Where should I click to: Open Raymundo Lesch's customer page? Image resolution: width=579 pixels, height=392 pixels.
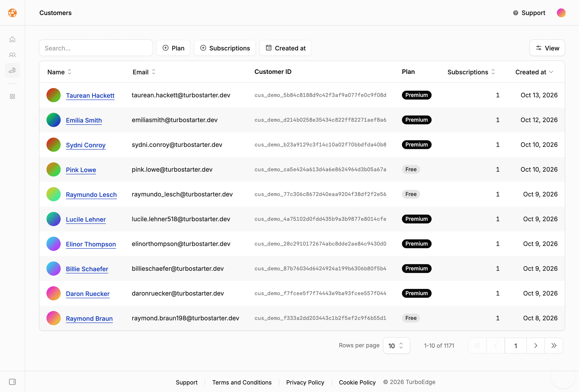(x=91, y=195)
